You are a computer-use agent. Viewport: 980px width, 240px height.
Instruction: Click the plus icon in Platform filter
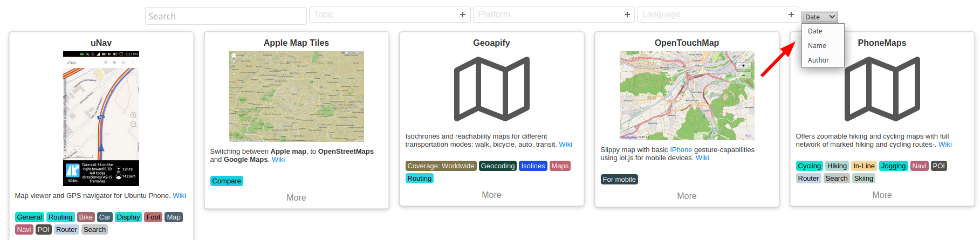coord(627,15)
